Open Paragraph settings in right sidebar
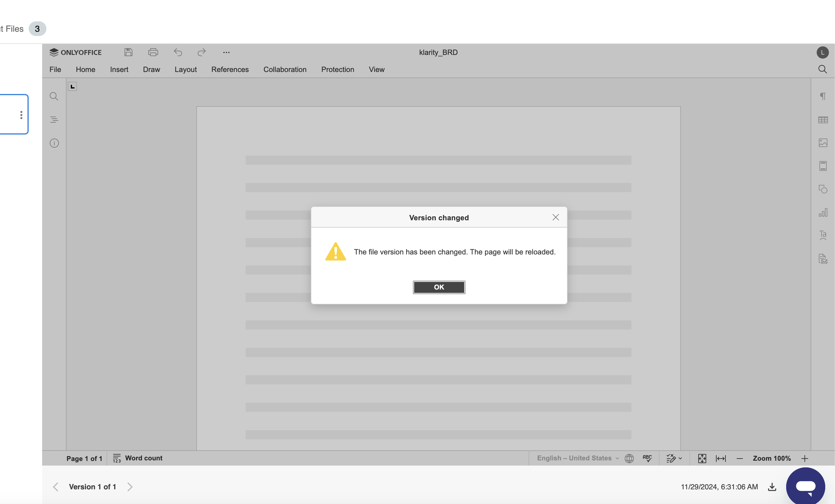Image resolution: width=835 pixels, height=504 pixels. pos(823,96)
